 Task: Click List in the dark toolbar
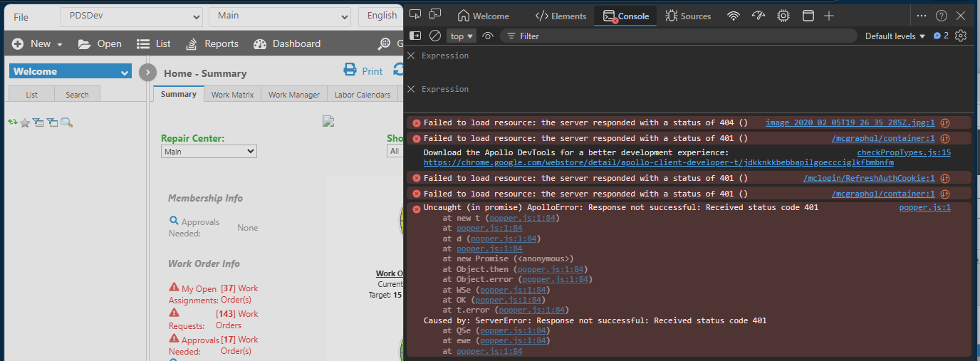(x=154, y=44)
